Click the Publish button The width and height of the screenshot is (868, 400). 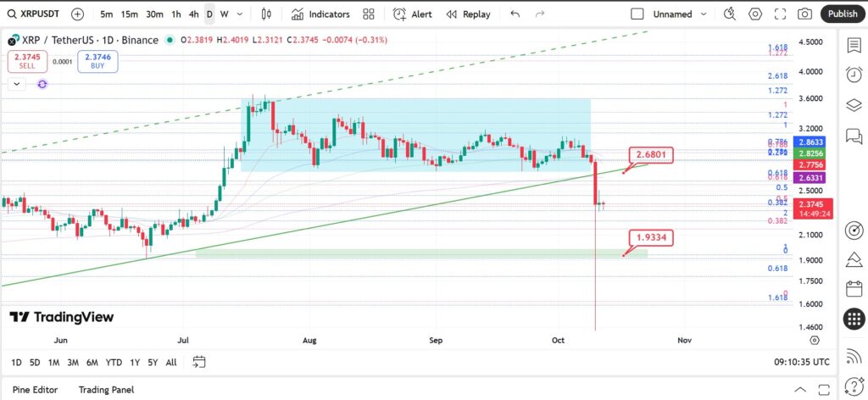point(843,14)
